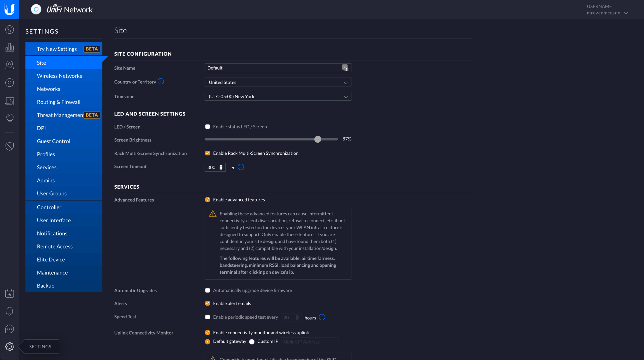
Task: Open the Statistics bar-chart panel
Action: coord(10,47)
